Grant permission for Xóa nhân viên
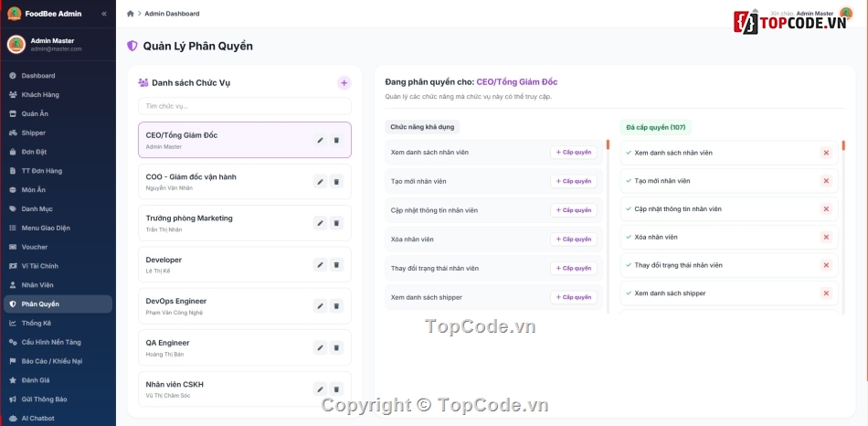 (574, 240)
